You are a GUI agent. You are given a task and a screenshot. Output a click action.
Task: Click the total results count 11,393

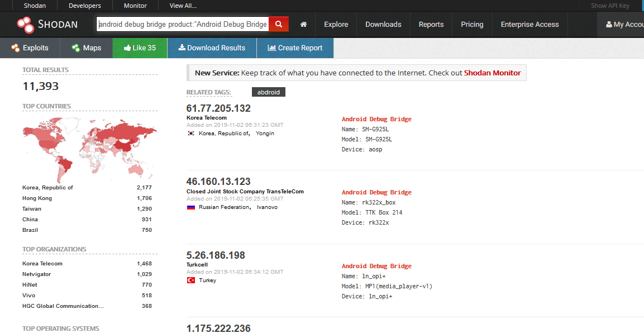click(x=40, y=86)
